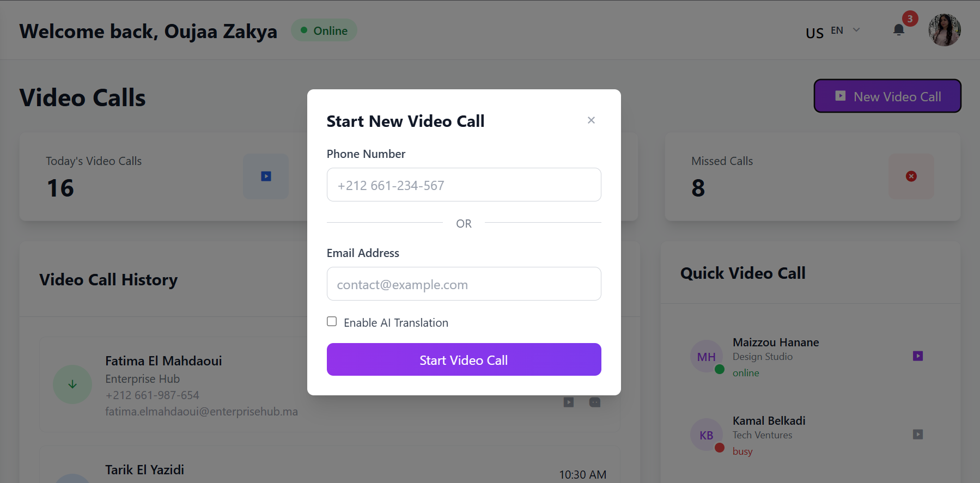Viewport: 980px width, 483px height.
Task: Click the MH contact avatar
Action: tap(706, 357)
